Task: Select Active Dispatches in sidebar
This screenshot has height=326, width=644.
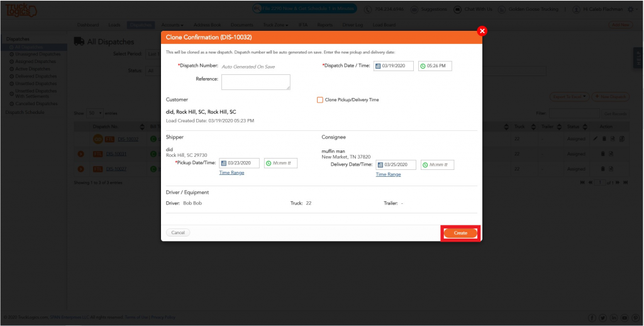Action: click(33, 69)
